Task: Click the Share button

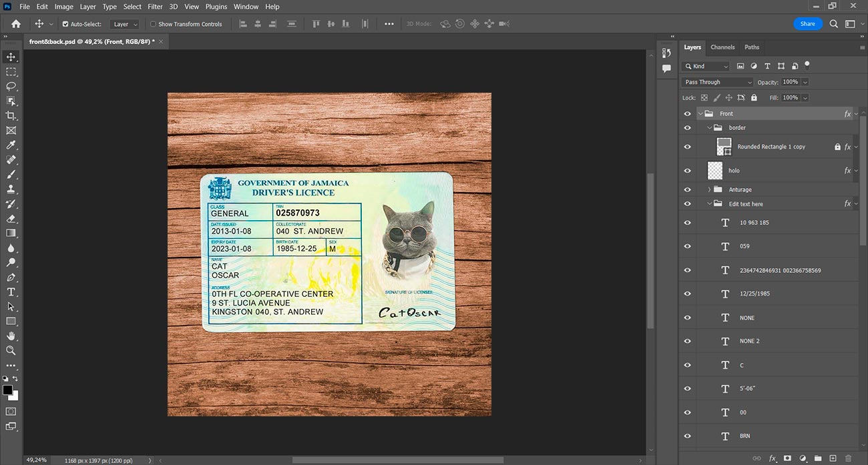Action: (x=807, y=24)
